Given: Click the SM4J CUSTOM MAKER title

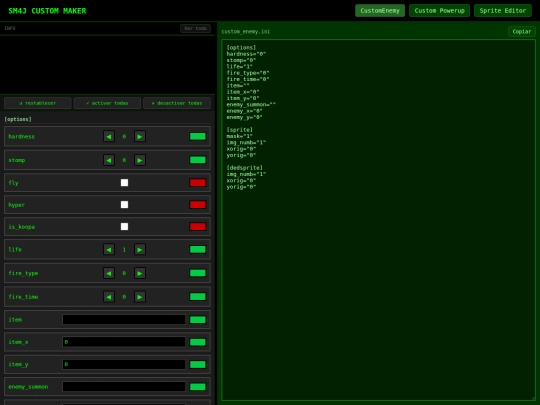Looking at the screenshot, I should [x=47, y=11].
